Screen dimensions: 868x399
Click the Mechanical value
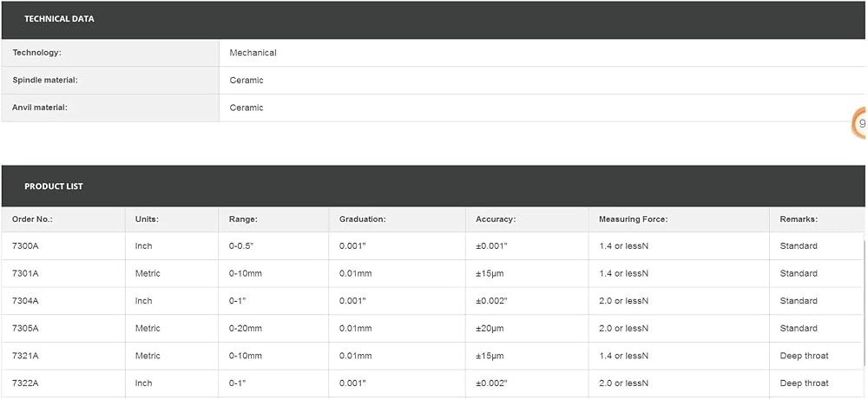point(253,53)
